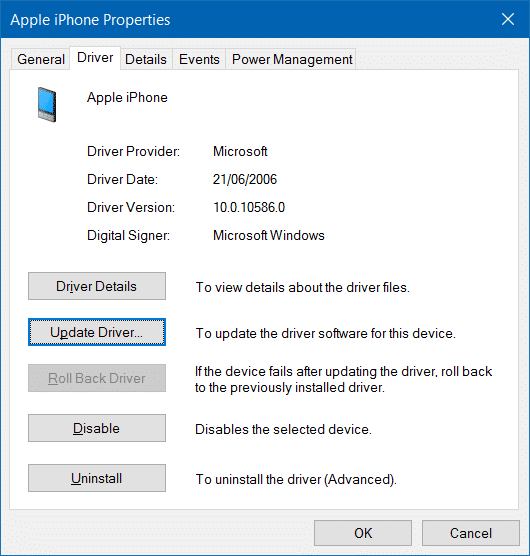Click the "Driver Date:" label
The height and width of the screenshot is (556, 530).
click(122, 179)
